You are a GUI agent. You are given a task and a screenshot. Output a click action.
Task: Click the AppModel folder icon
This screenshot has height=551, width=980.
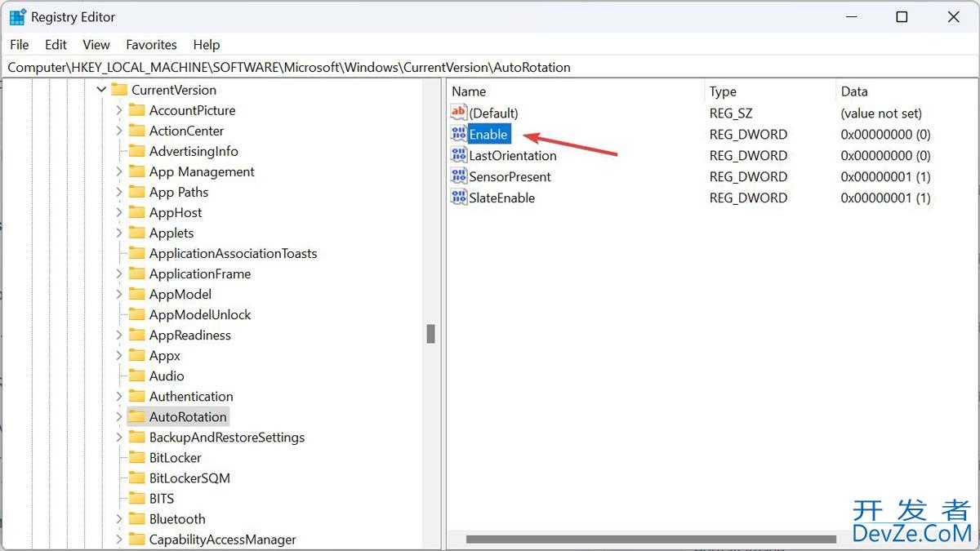coord(136,294)
